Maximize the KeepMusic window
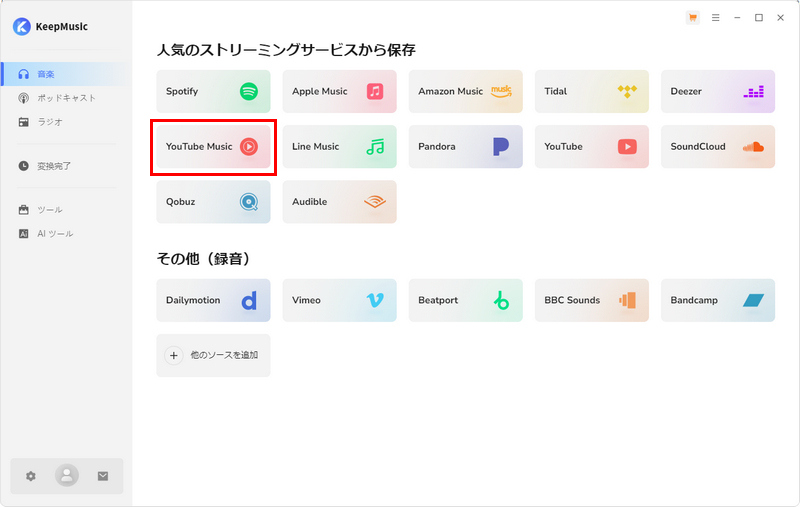 pos(759,18)
